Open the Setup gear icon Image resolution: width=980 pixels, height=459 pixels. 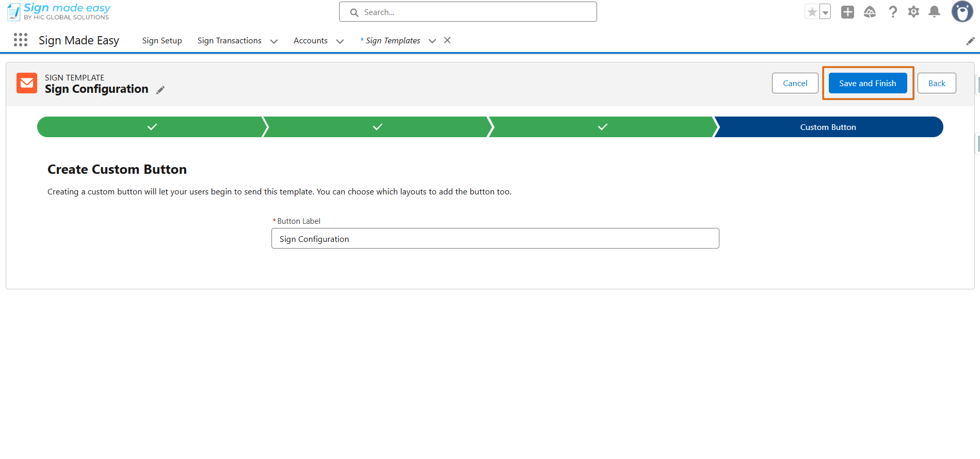tap(913, 12)
